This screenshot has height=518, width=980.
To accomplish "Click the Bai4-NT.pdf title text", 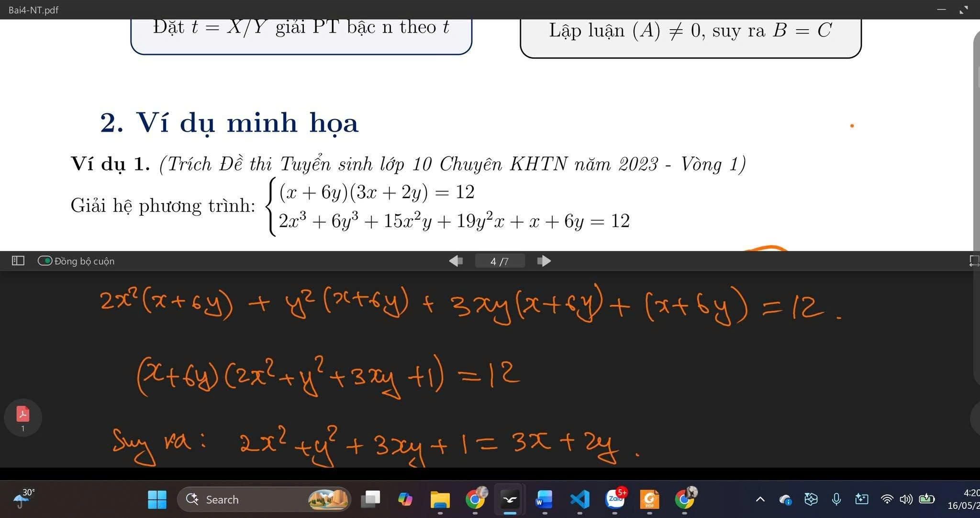I will coord(33,10).
